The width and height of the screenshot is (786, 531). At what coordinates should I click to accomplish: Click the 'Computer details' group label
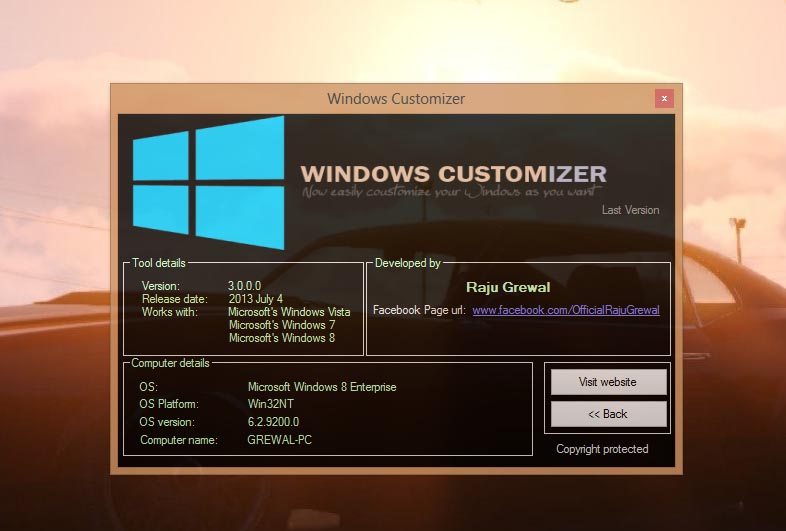click(170, 363)
